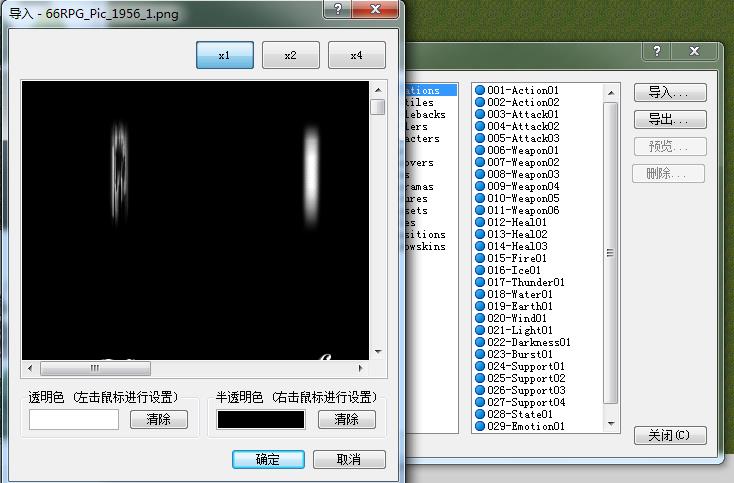
Task: Select folder ending in 'overs'
Action: 419,162
